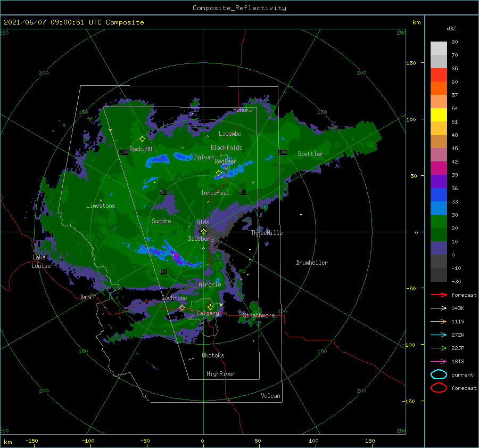Pick the bright green 20-30 dBZ swatch
The height and width of the screenshot is (448, 479).
click(x=439, y=222)
